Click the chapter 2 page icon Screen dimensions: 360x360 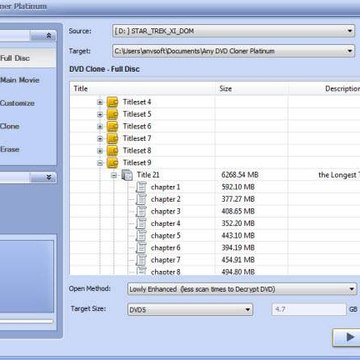click(x=141, y=199)
